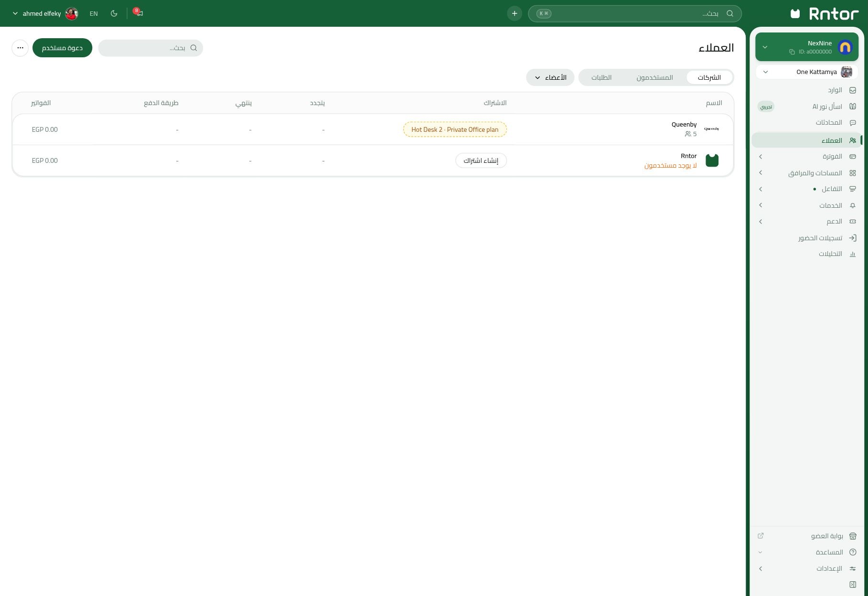Open announcements with the 8 badge
Image resolution: width=868 pixels, height=596 pixels.
click(138, 13)
